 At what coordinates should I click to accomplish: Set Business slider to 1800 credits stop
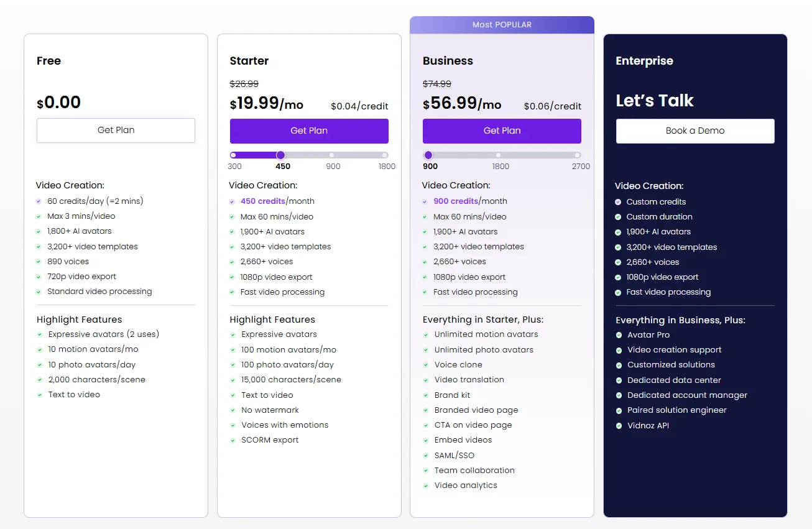coord(498,155)
